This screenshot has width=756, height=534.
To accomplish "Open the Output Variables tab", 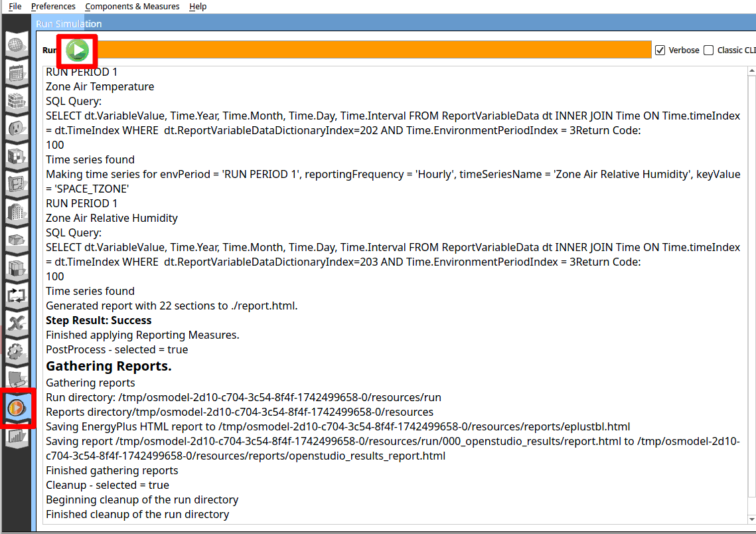I will [x=16, y=323].
